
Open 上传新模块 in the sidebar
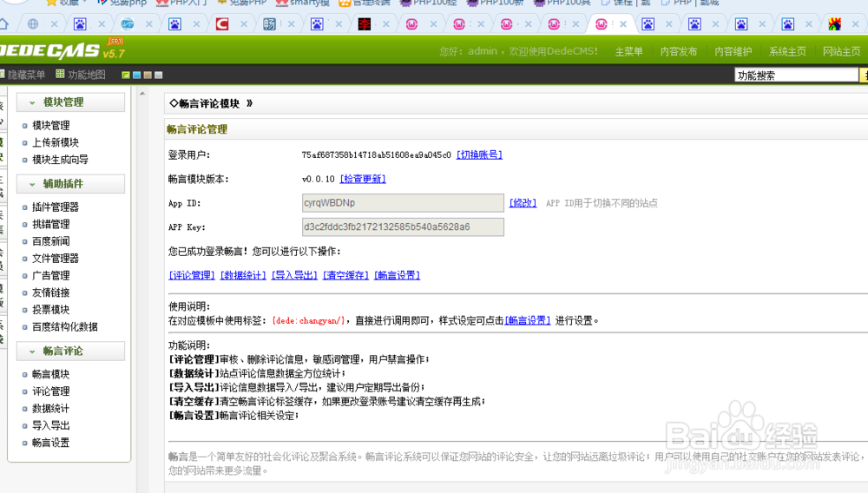point(56,142)
